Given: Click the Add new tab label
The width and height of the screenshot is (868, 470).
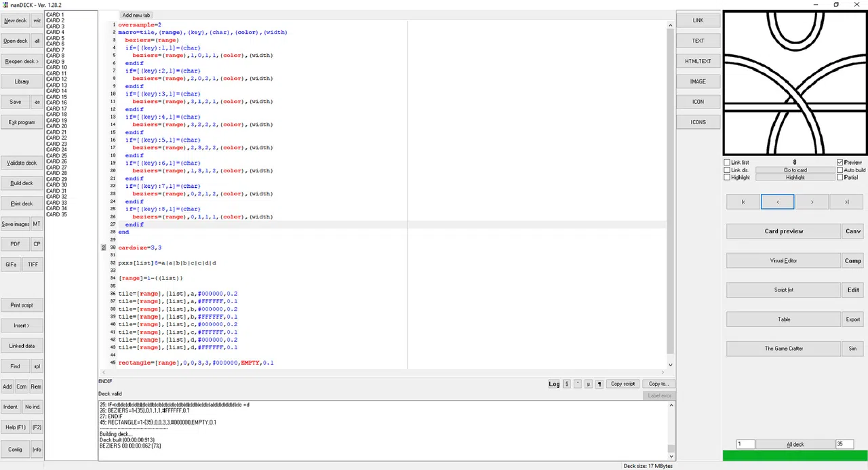Looking at the screenshot, I should (136, 15).
